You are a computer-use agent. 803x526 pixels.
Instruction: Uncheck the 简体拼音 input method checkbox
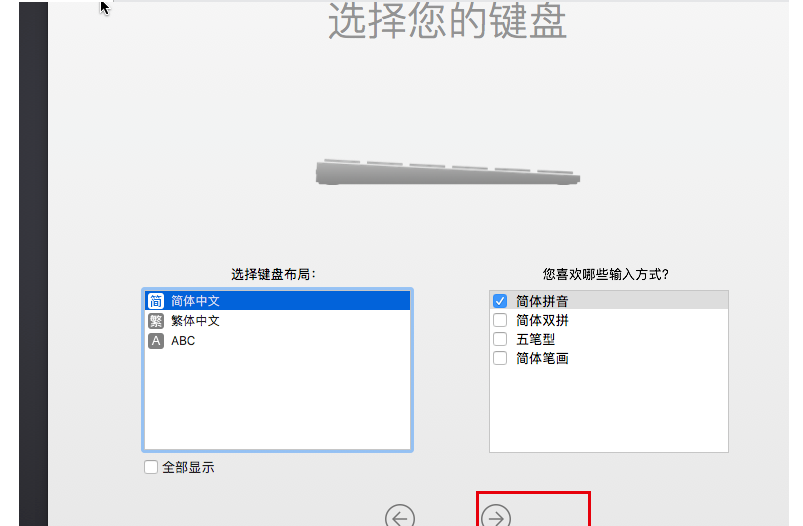tap(500, 301)
